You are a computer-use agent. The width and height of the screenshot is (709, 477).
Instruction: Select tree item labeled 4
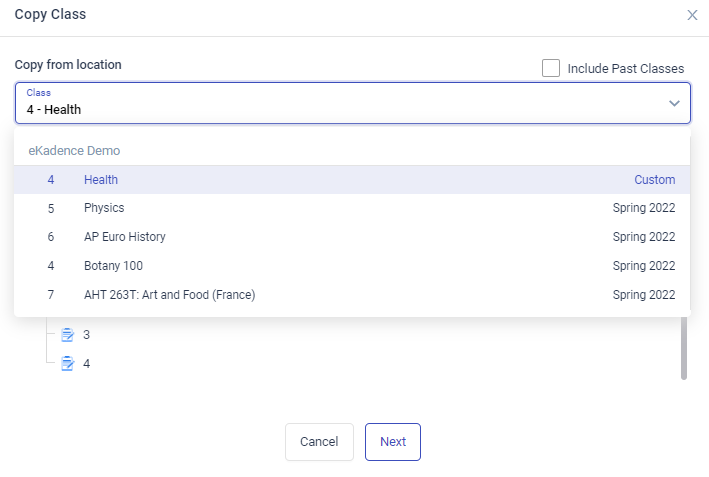click(x=87, y=364)
